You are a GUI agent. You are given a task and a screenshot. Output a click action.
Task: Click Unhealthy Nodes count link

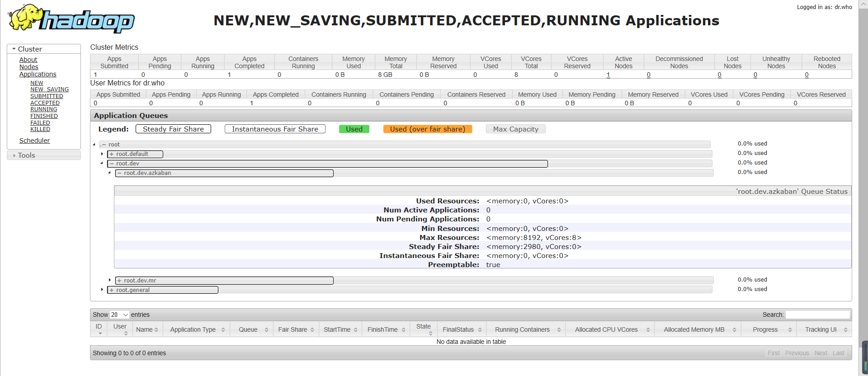click(x=755, y=75)
